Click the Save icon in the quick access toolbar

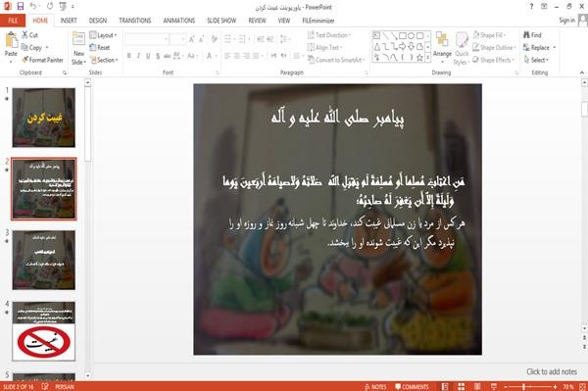(20, 6)
